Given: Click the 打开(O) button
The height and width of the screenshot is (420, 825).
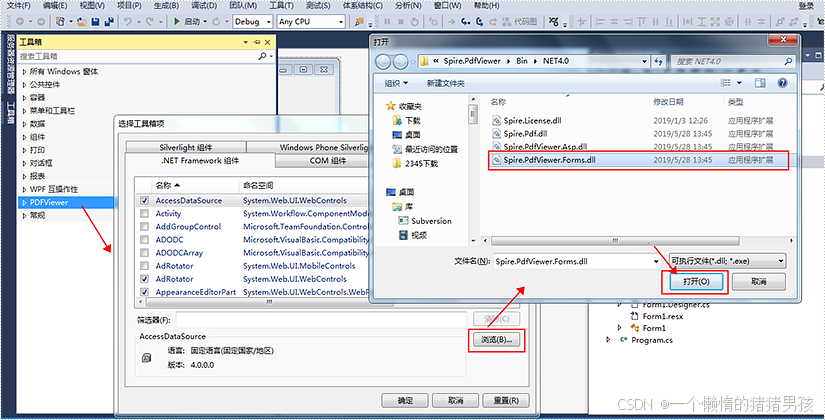Looking at the screenshot, I should [x=696, y=282].
